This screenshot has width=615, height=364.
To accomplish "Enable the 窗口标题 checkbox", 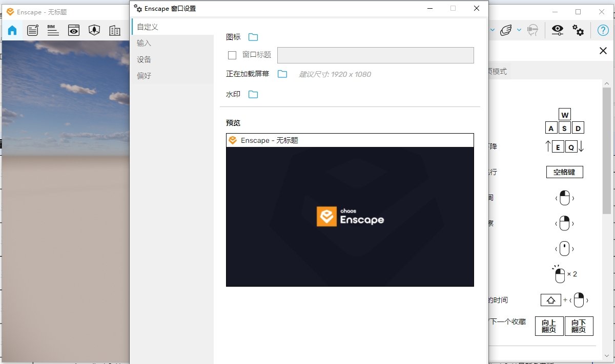I will point(232,55).
